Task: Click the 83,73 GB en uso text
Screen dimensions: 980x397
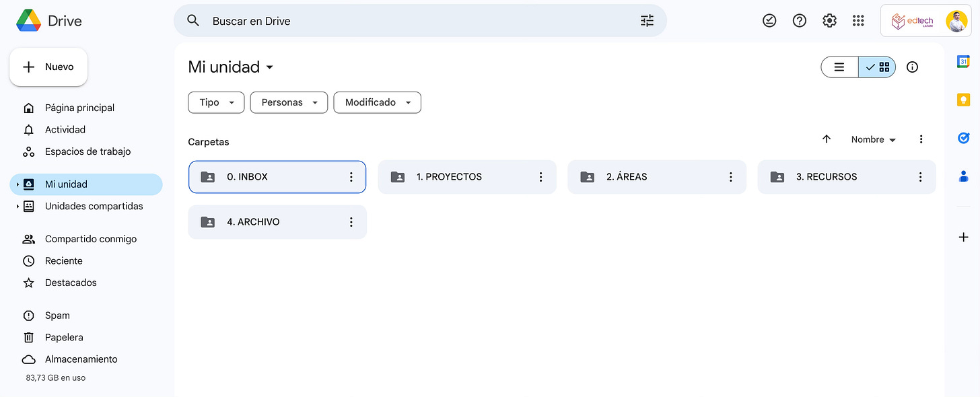Action: (56, 378)
